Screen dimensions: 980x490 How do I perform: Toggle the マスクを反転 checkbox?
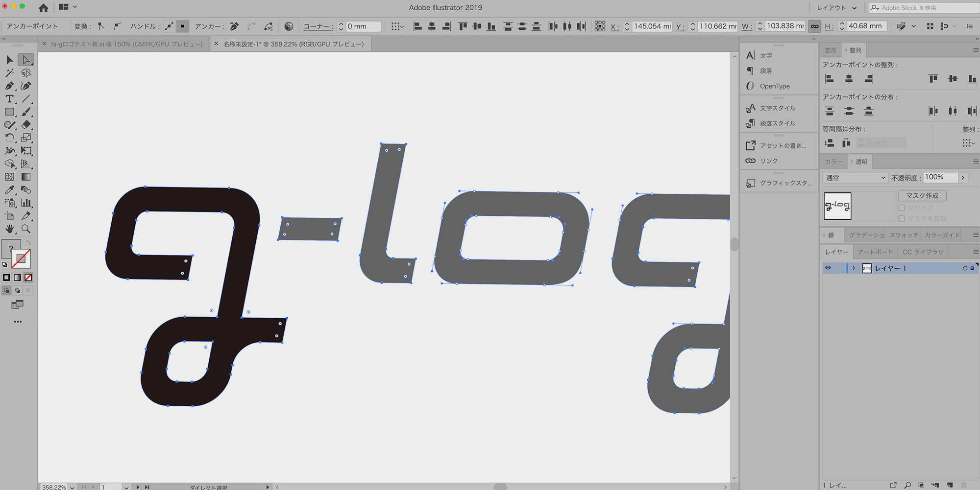coord(902,219)
